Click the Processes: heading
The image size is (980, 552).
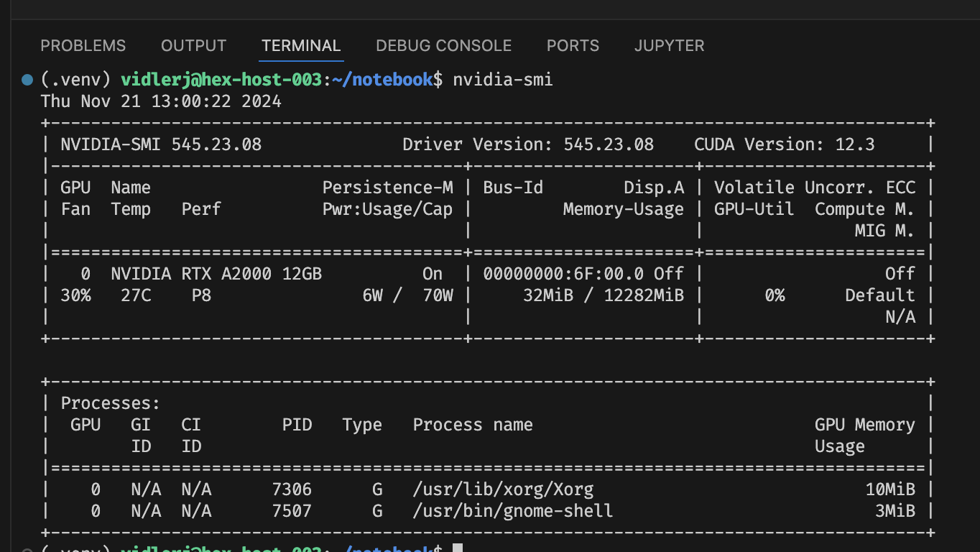(x=111, y=403)
